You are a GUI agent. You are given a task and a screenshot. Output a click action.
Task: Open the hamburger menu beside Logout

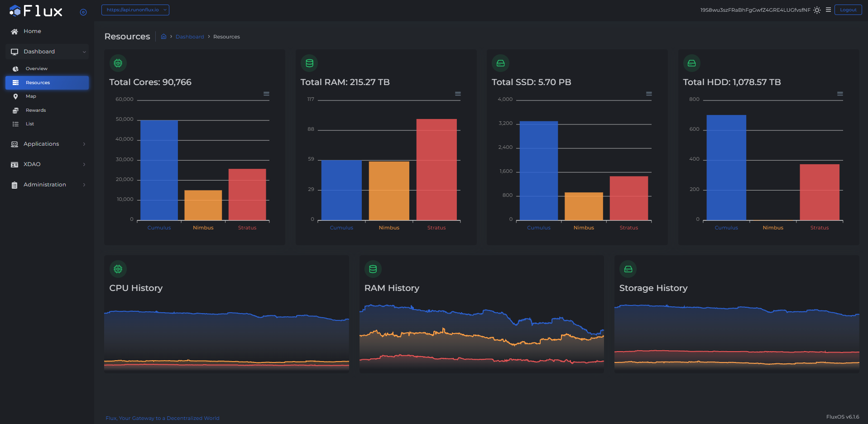click(828, 10)
